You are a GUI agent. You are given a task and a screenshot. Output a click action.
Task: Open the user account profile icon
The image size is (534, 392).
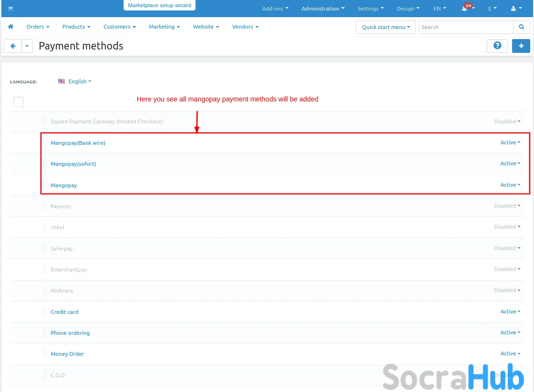coord(516,9)
